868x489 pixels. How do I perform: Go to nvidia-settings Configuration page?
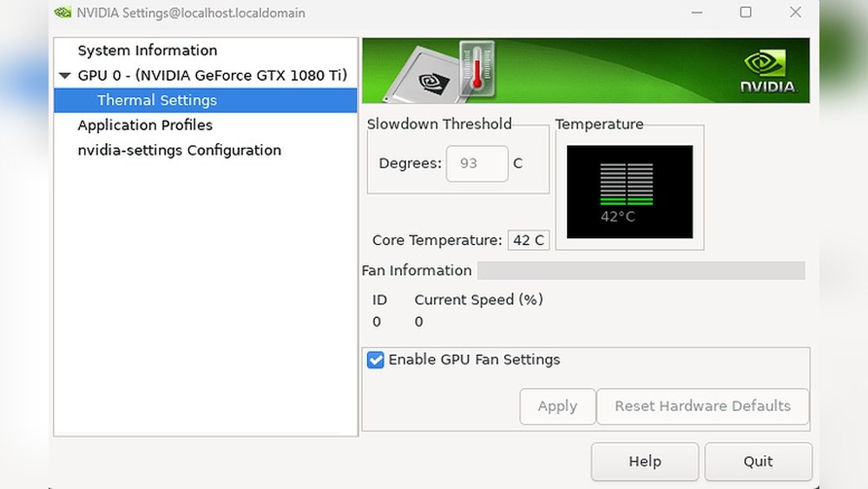[179, 150]
